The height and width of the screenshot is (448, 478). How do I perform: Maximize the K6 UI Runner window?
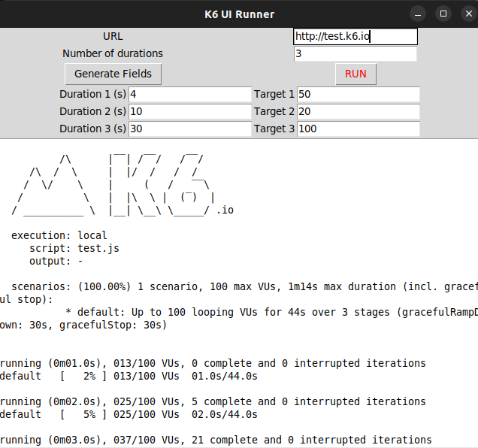click(x=443, y=14)
